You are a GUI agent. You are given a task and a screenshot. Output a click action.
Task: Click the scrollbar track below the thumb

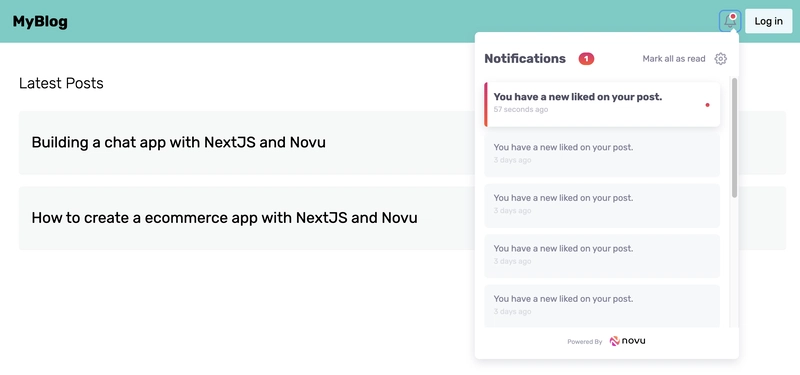tap(734, 263)
